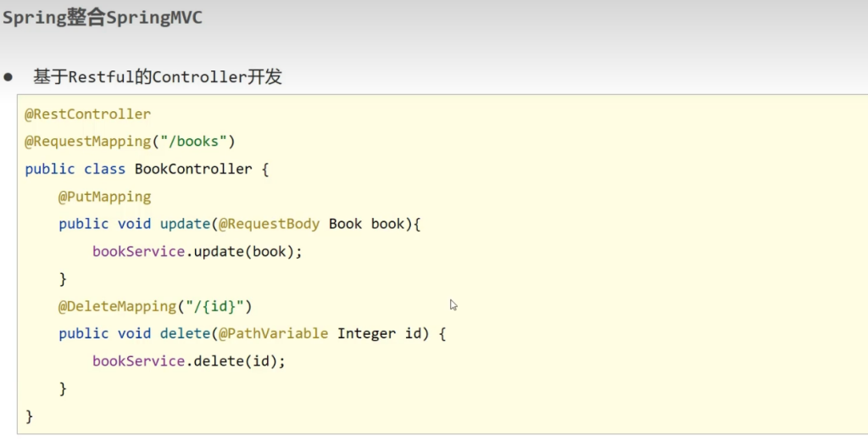868x441 pixels.
Task: Click the @DeleteMapping annotation
Action: (117, 305)
